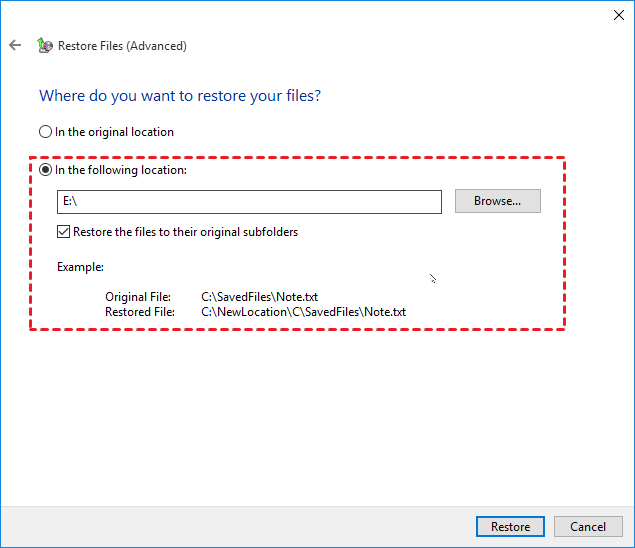Click the C:\NewLocation\C\SavedFiles\Note.txt example path
This screenshot has height=548, width=635.
point(303,312)
